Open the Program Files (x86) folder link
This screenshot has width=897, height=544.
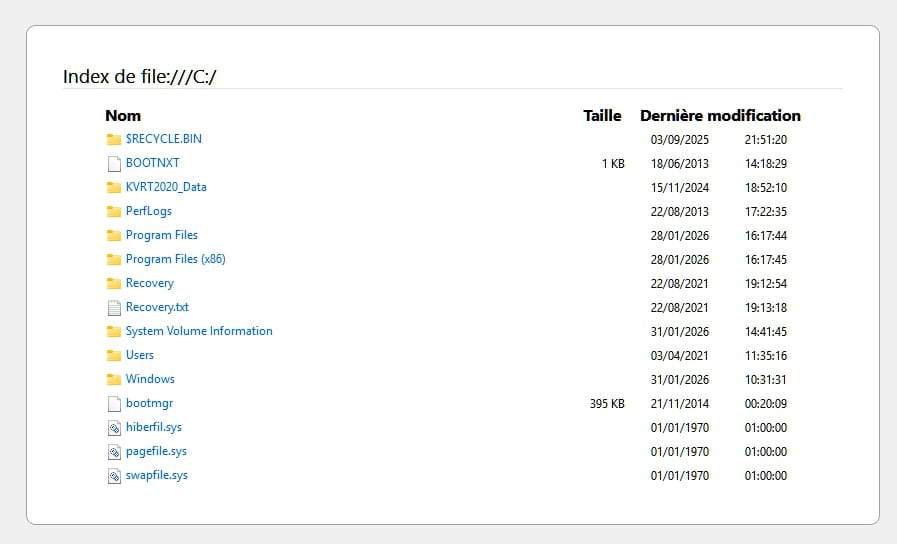tap(175, 259)
